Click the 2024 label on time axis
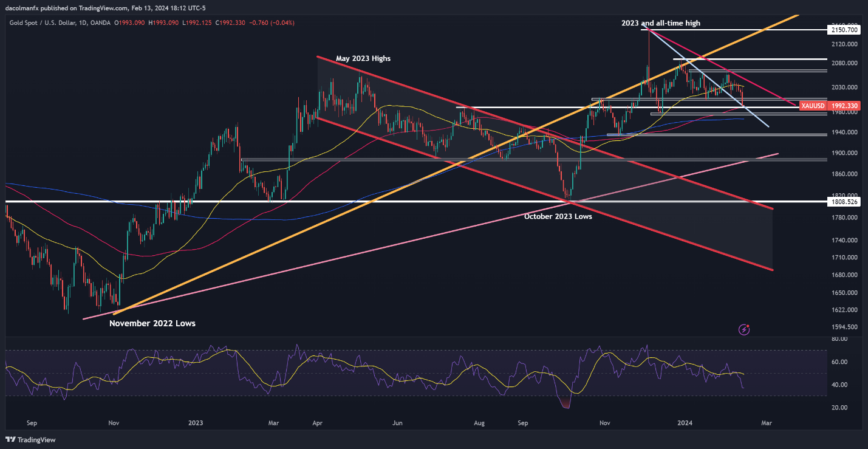This screenshot has width=868, height=449. click(x=686, y=422)
